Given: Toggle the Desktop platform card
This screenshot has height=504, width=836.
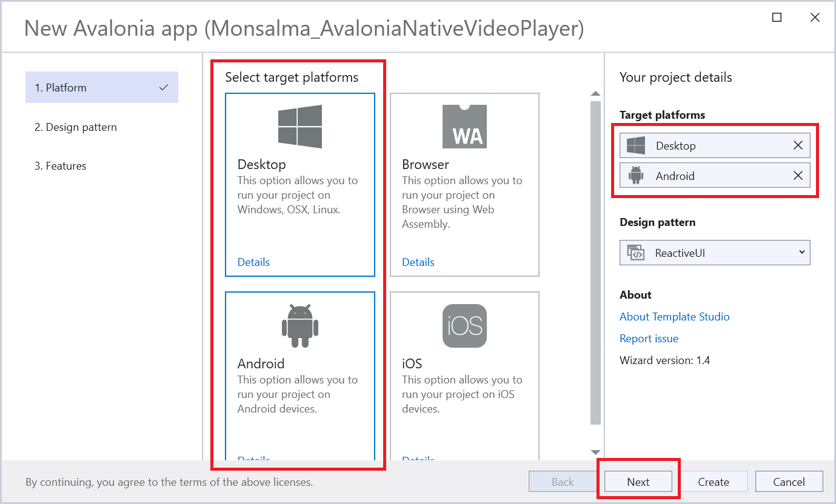Looking at the screenshot, I should 300,185.
